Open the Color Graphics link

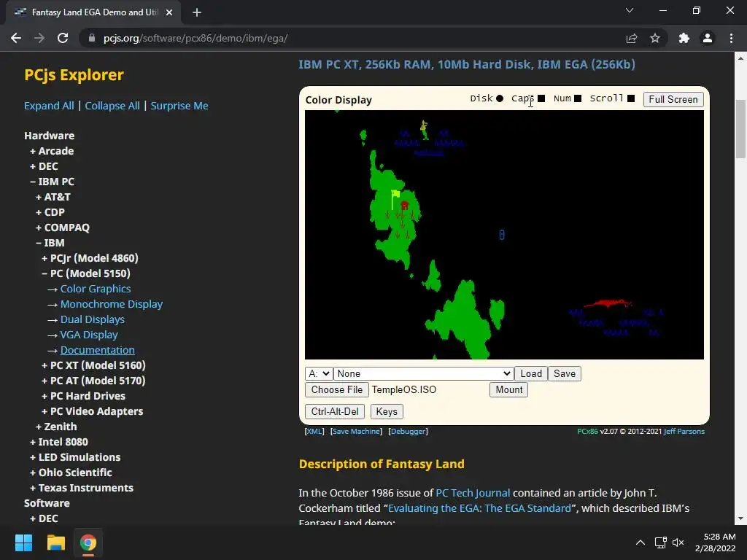pyautogui.click(x=96, y=289)
